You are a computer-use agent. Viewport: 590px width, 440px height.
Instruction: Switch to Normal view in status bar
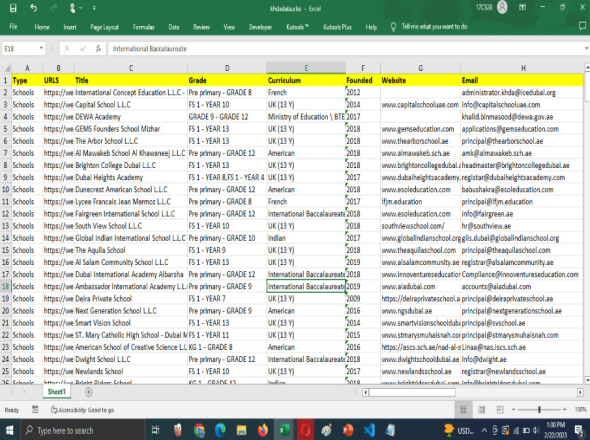(x=463, y=410)
